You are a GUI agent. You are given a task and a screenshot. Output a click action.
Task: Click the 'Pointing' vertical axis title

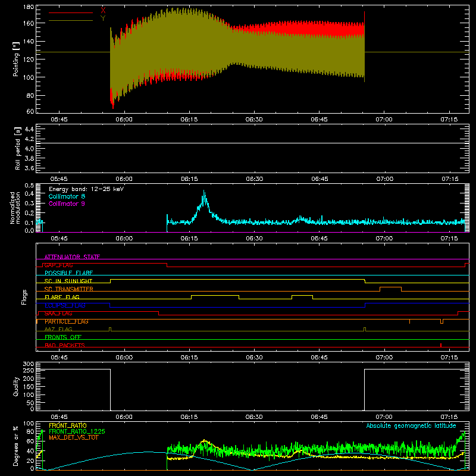point(16,59)
